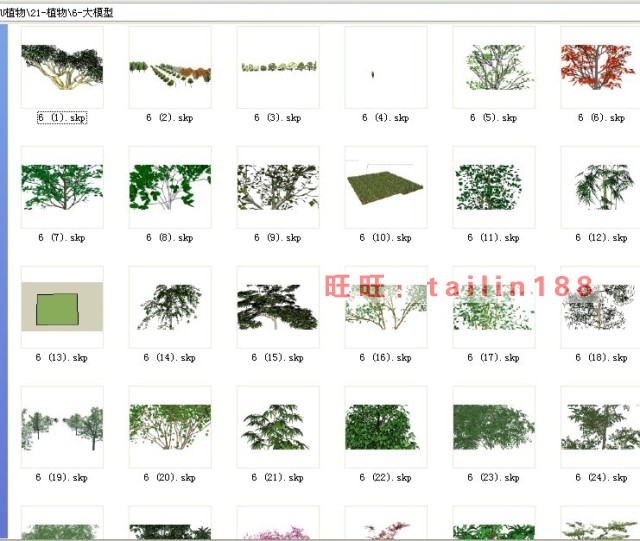
Task: Select the 6 (2).skp thumbnail
Action: coord(170,67)
